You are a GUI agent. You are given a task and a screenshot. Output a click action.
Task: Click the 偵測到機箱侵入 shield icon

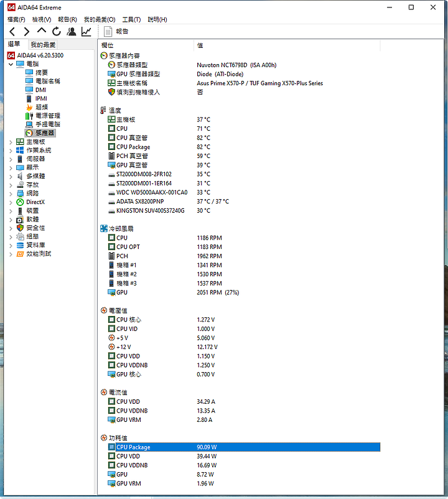pos(111,92)
